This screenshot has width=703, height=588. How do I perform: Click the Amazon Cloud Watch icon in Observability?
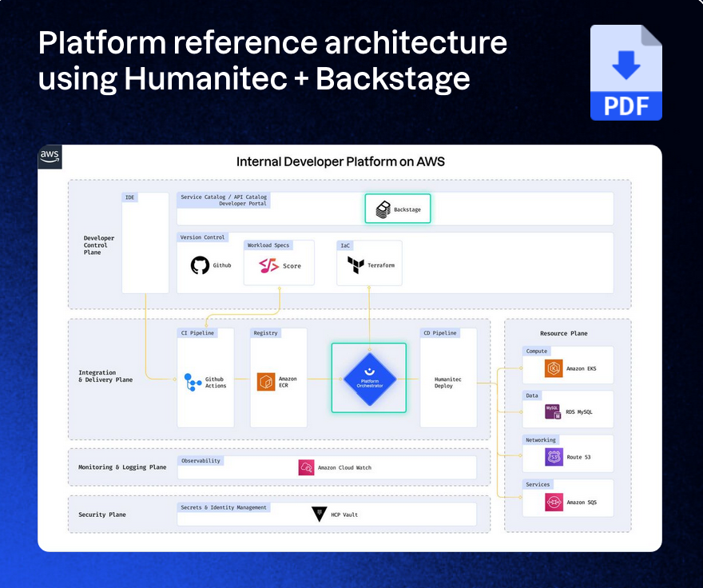(x=306, y=467)
